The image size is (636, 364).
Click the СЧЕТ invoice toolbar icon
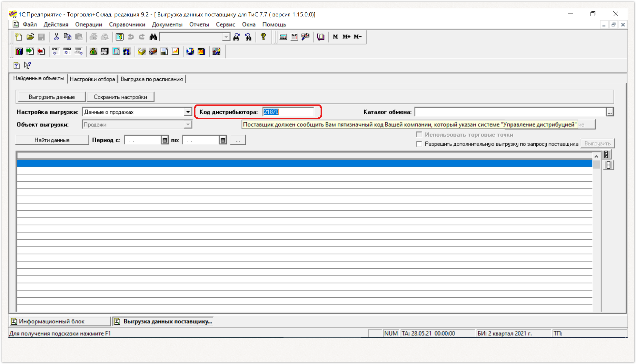[x=56, y=52]
